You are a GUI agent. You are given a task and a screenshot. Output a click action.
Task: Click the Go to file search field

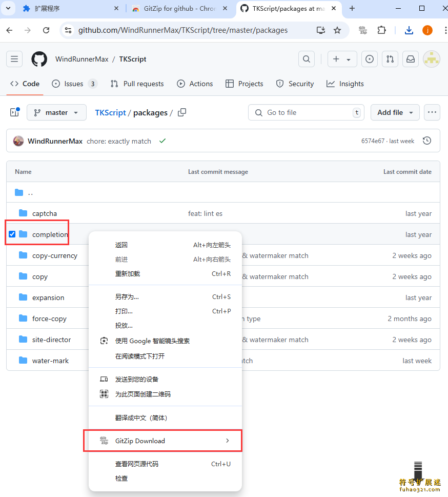[306, 112]
